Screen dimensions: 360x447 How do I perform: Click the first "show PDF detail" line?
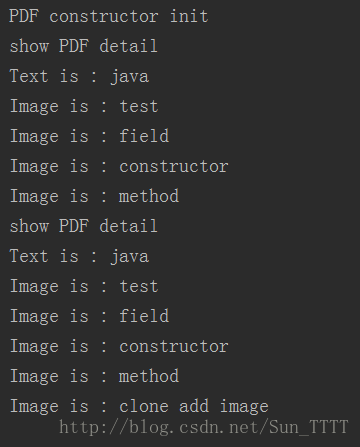83,46
